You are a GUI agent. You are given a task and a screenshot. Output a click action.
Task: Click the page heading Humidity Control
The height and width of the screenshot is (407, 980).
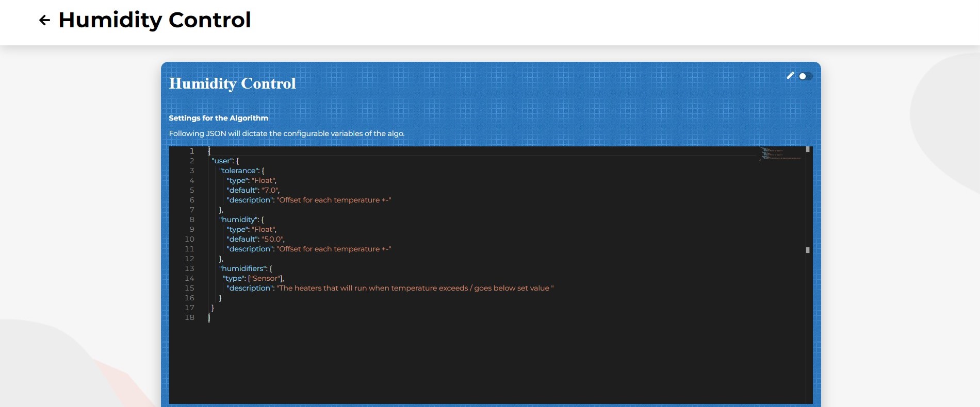pos(154,20)
